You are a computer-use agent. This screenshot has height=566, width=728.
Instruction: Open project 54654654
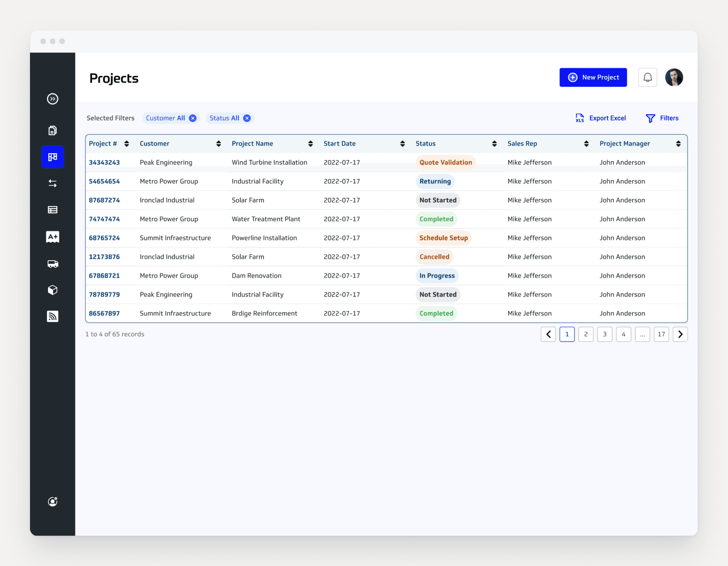104,181
